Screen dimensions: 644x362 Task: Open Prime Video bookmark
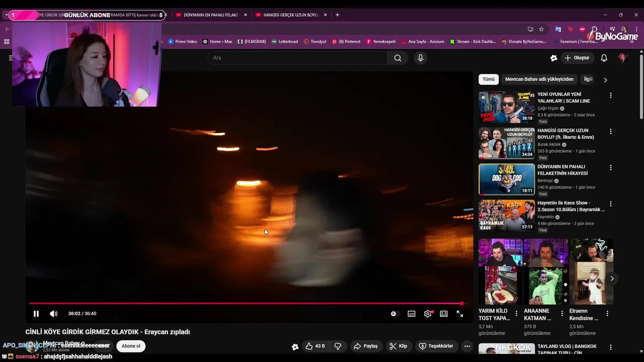(x=182, y=42)
